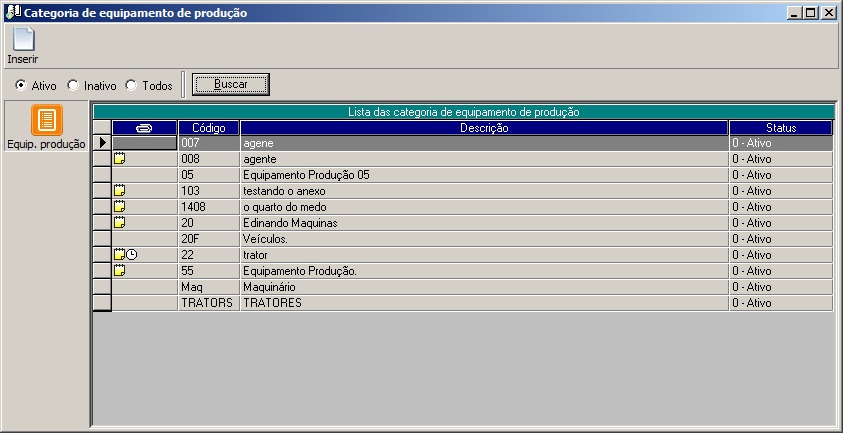Image resolution: width=843 pixels, height=433 pixels.
Task: Click description 'agene'
Action: click(258, 144)
